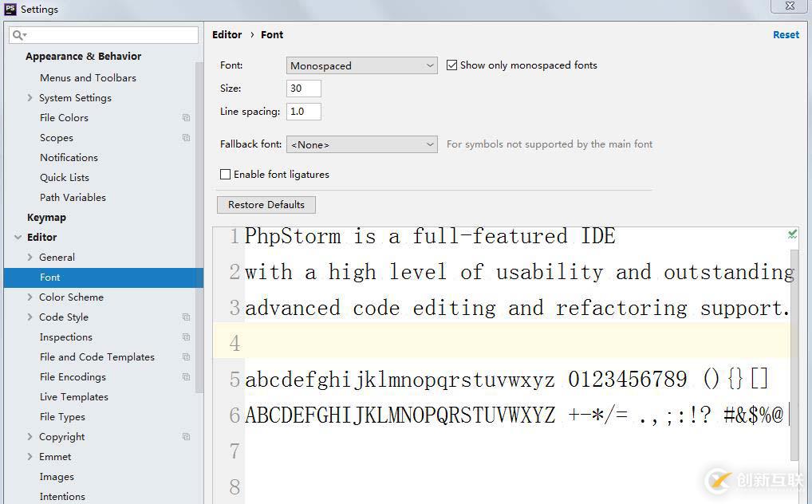812x504 pixels.
Task: Click the font Size field
Action: [304, 89]
